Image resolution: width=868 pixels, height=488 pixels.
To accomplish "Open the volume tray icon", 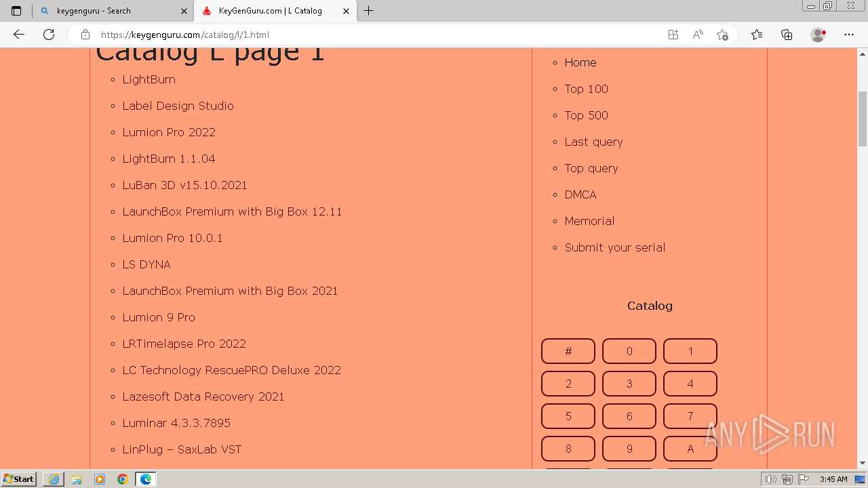I will [772, 479].
